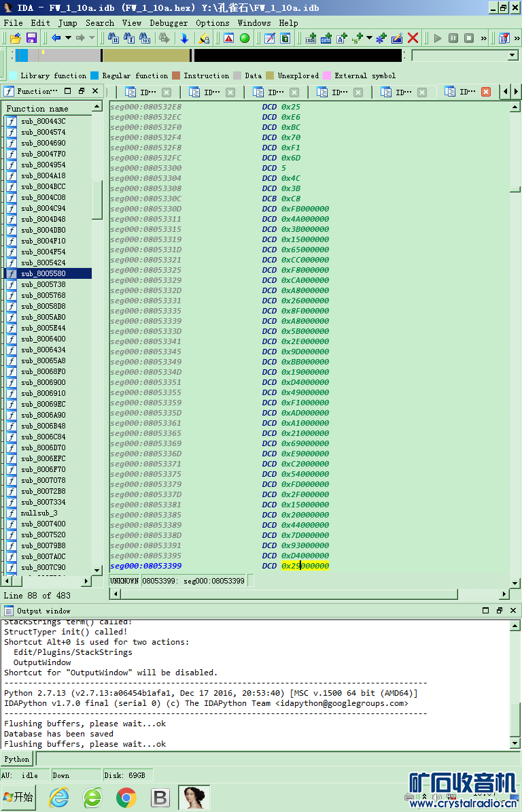Click the Chrome icon in the taskbar
The height and width of the screenshot is (812, 522).
pyautogui.click(x=126, y=797)
